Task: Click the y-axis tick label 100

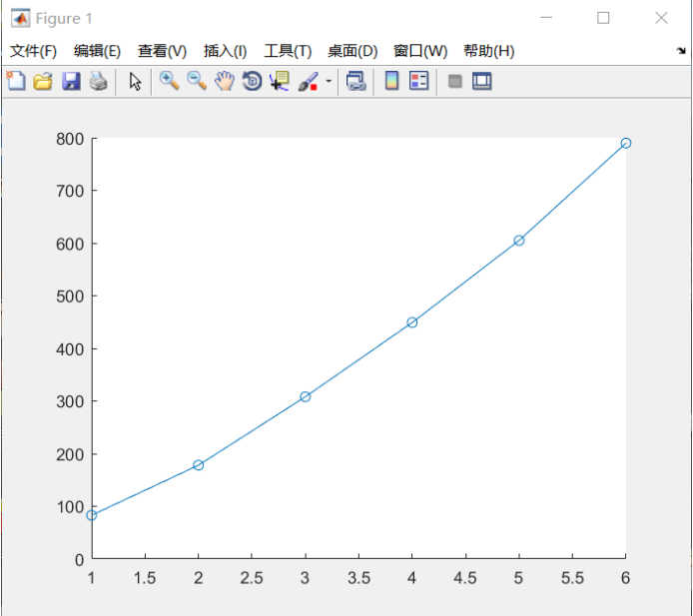Action: (x=70, y=507)
